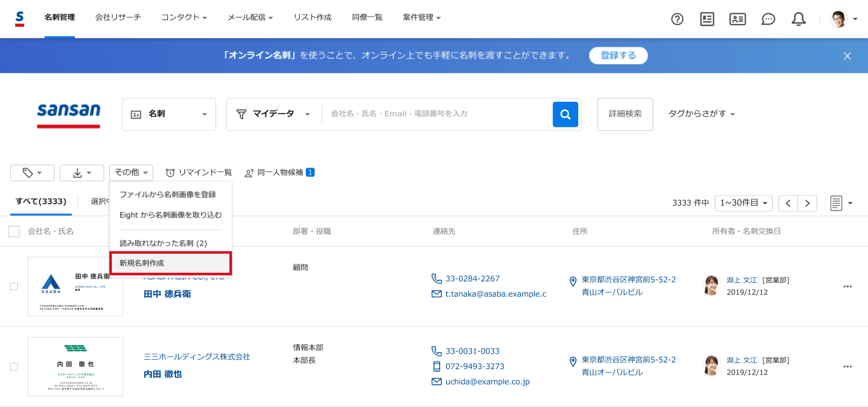
Task: Go to next page arrow
Action: pyautogui.click(x=807, y=203)
